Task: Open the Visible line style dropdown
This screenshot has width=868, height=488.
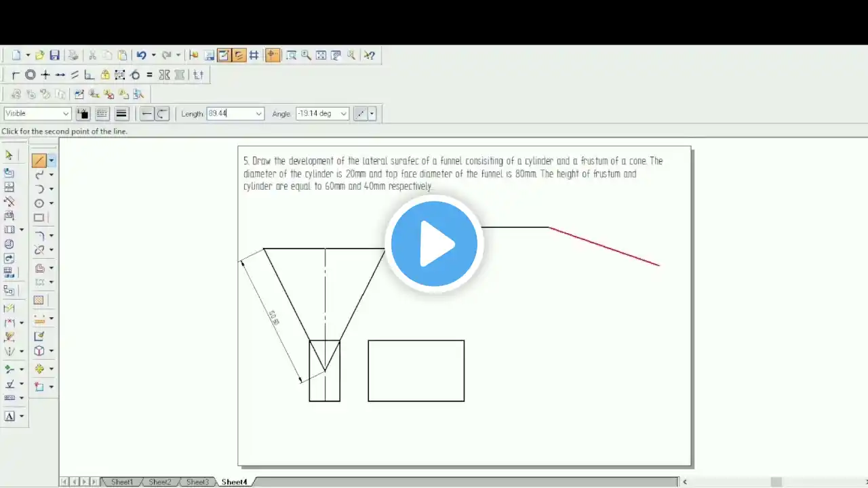Action: pos(37,114)
